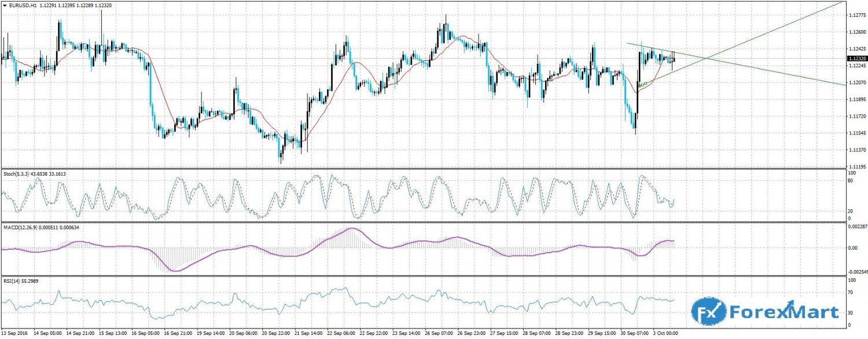Click the EURUSD,H1 symbol title
The height and width of the screenshot is (339, 868).
coord(21,5)
